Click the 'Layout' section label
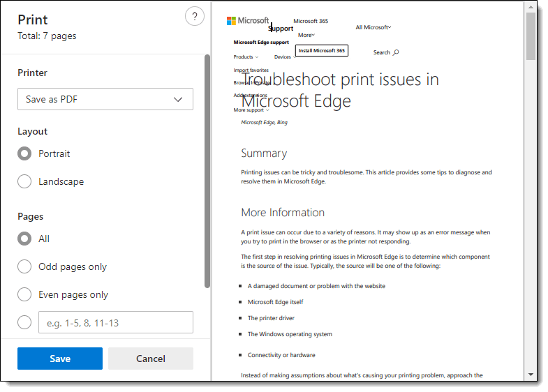Viewport: 548px width, 392px height. coord(33,131)
